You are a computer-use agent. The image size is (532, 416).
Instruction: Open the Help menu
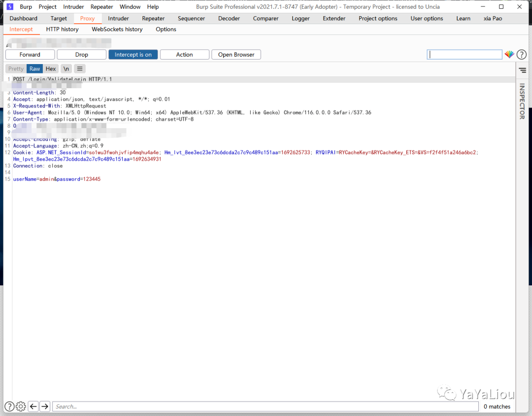(x=153, y=7)
